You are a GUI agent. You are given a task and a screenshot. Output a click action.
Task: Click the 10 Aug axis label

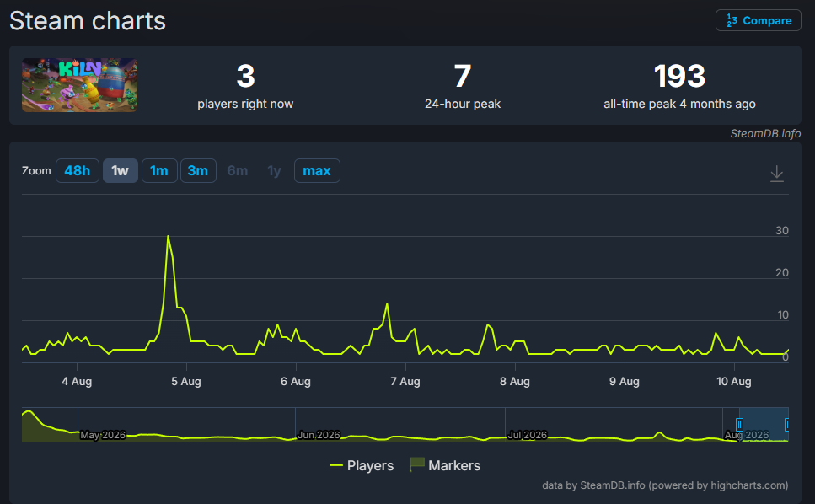733,382
